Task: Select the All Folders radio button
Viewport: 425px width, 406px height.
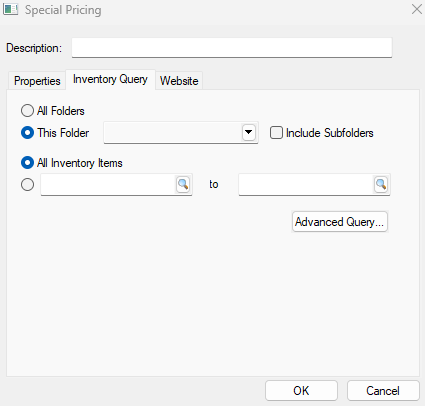Action: pyautogui.click(x=27, y=111)
